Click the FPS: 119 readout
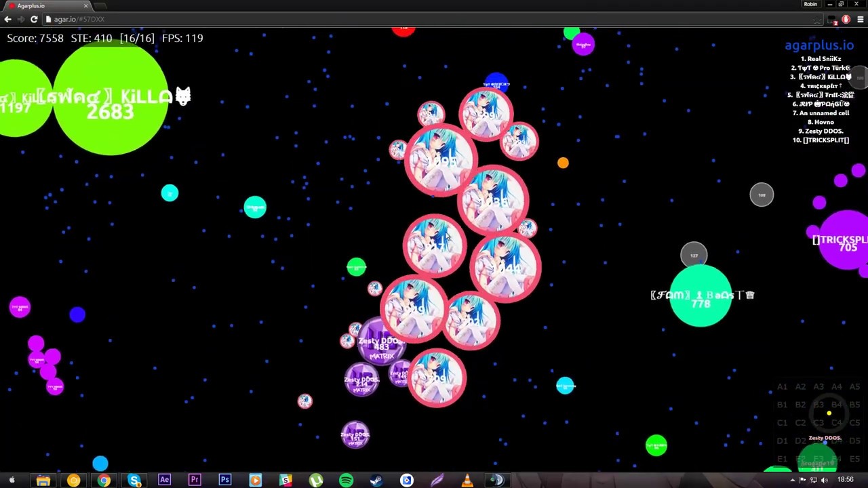The width and height of the screenshot is (868, 488). point(182,39)
